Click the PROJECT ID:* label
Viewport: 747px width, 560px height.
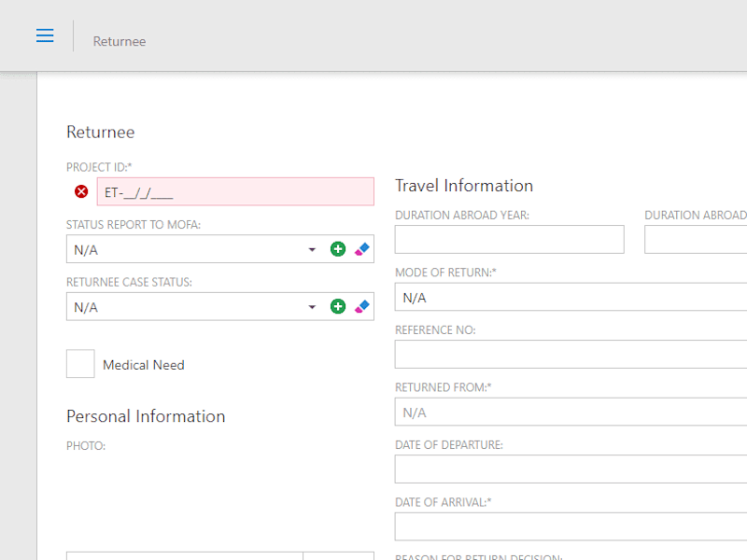click(99, 167)
